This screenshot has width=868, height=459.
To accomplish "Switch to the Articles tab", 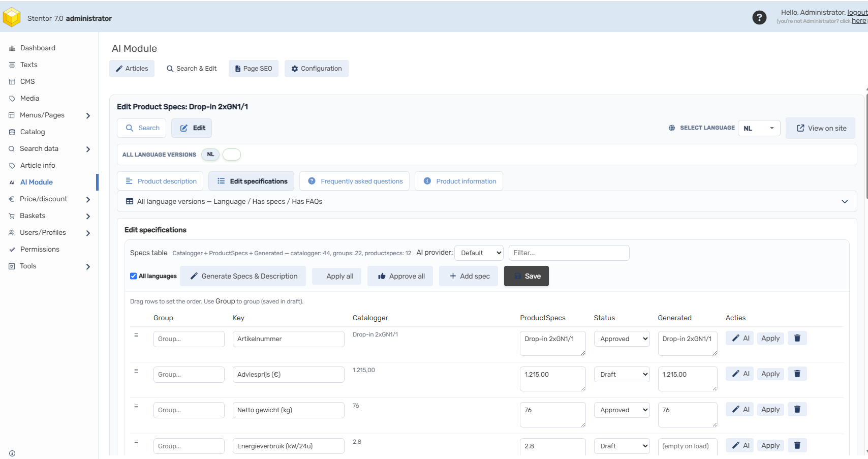I will point(132,69).
